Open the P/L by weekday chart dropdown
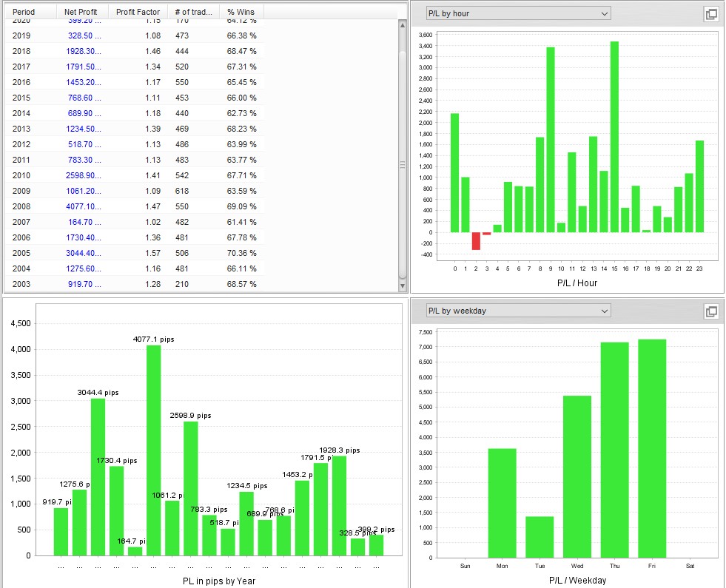 pyautogui.click(x=518, y=311)
